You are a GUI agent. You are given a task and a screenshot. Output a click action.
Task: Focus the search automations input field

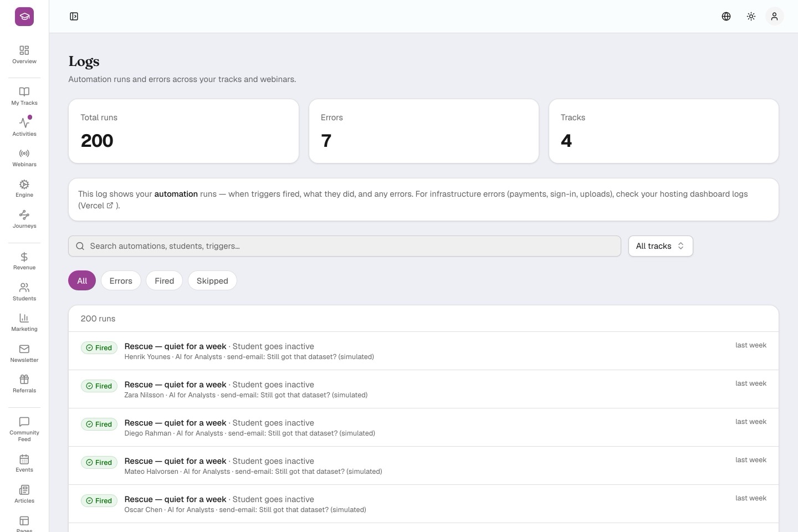(345, 246)
